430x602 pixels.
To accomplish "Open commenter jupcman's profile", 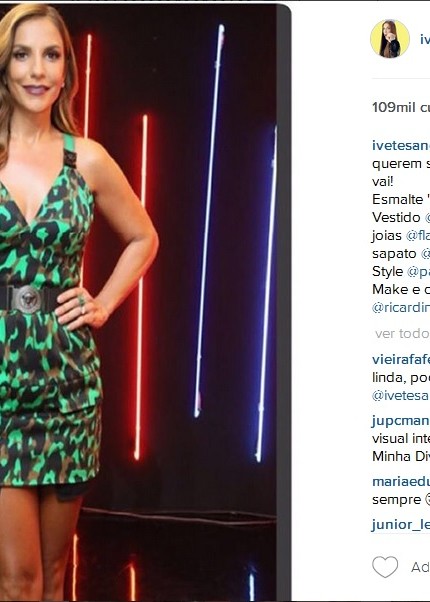I will pos(401,421).
